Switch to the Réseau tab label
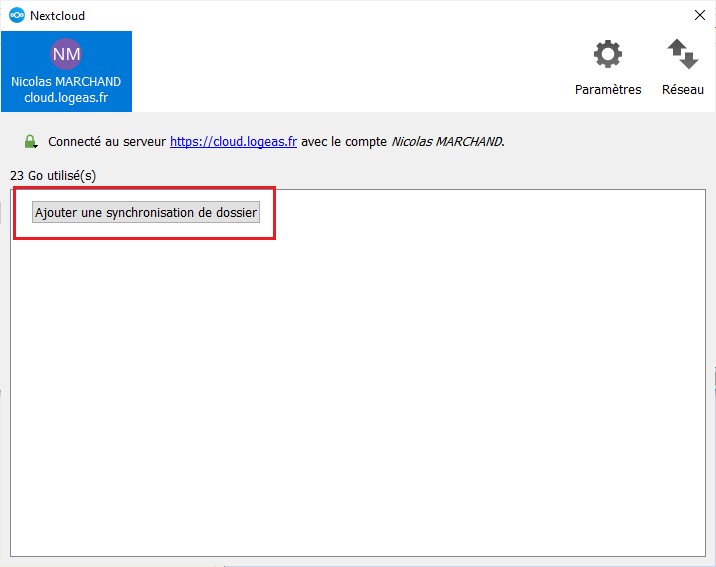The height and width of the screenshot is (567, 716). (x=682, y=90)
